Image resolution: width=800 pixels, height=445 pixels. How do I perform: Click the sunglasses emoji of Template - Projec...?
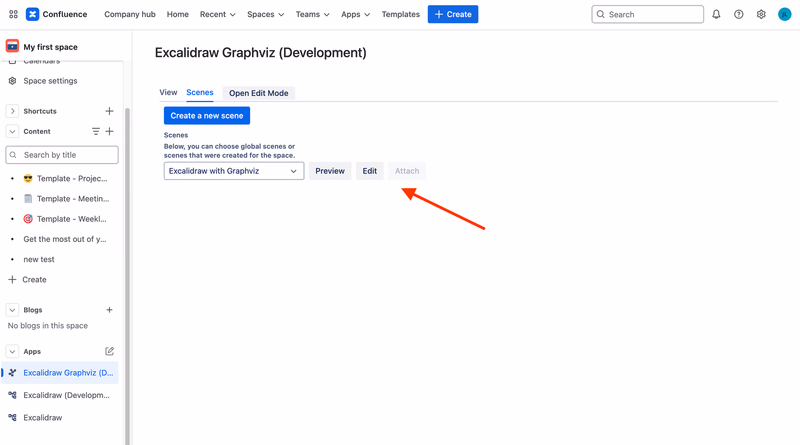click(28, 178)
